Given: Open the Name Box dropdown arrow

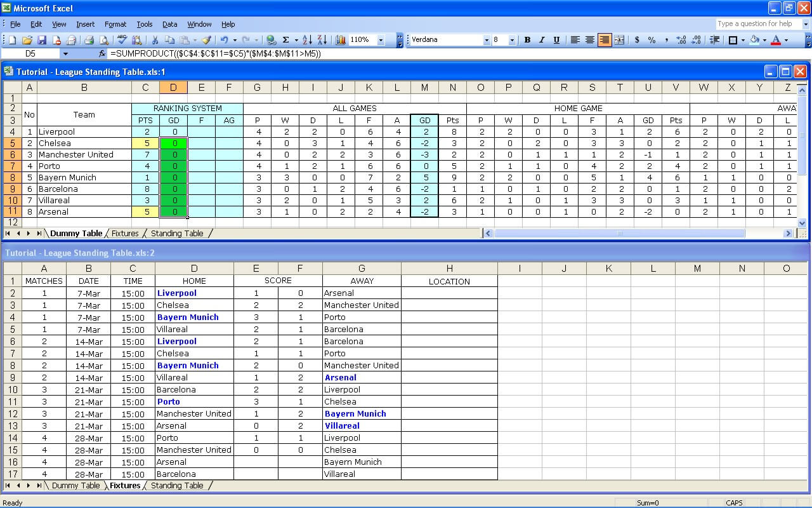Looking at the screenshot, I should [65, 54].
